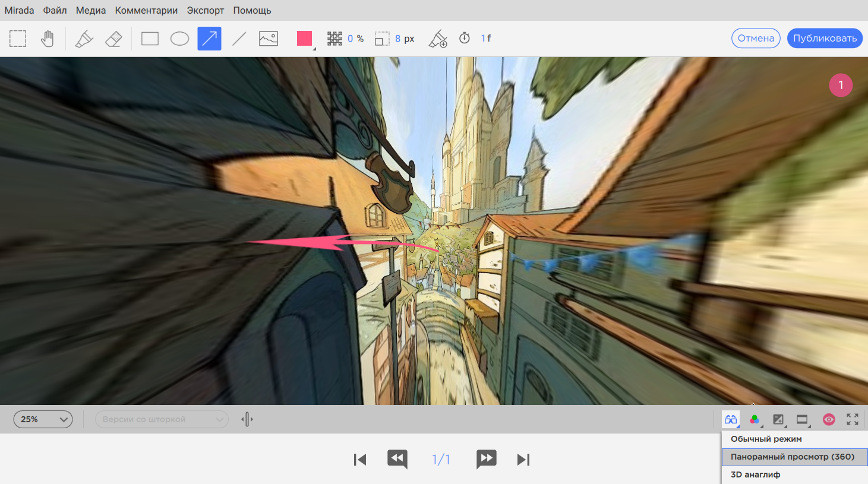Click the stroke width square icon
Image resolution: width=868 pixels, height=484 pixels.
(x=382, y=39)
